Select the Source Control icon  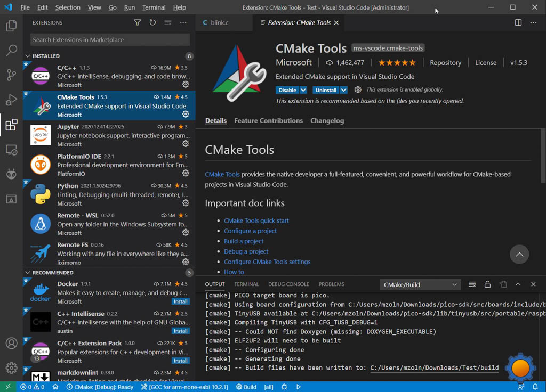[12, 75]
